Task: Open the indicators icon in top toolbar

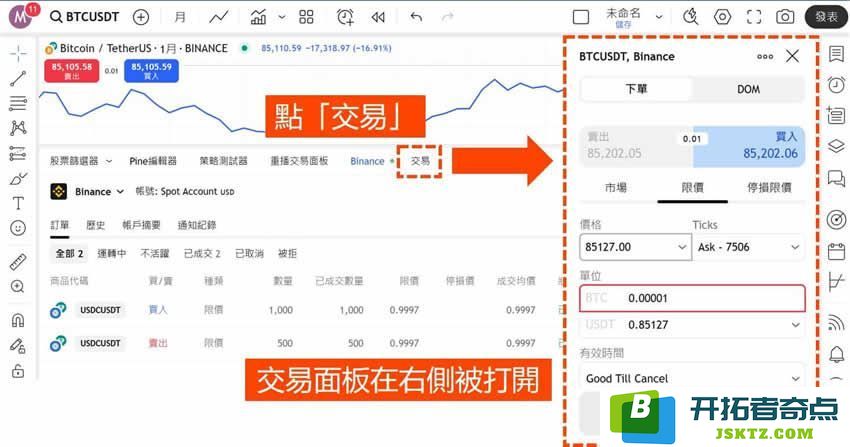Action: [258, 17]
